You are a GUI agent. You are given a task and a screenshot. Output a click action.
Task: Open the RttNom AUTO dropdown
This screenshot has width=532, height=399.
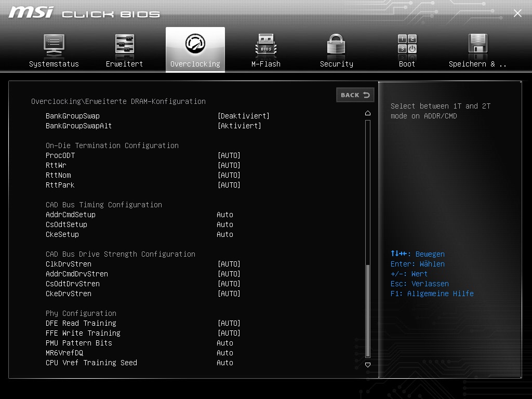(229, 175)
